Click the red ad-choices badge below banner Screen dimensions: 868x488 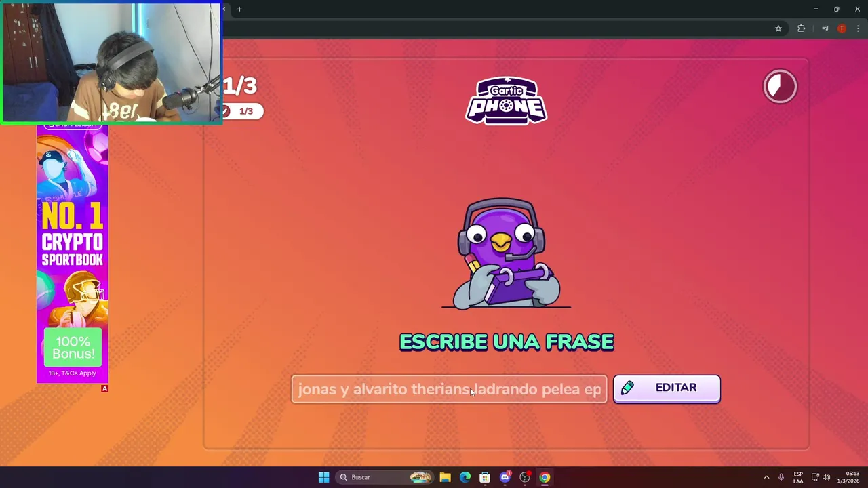pyautogui.click(x=104, y=388)
